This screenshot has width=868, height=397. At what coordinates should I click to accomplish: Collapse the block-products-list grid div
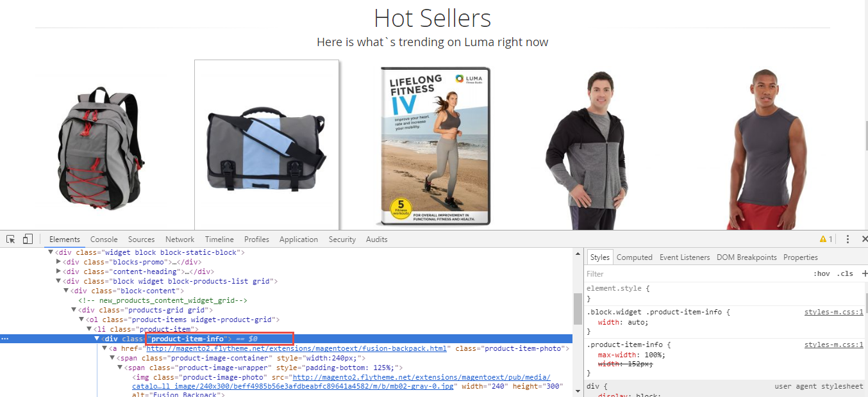tap(59, 281)
